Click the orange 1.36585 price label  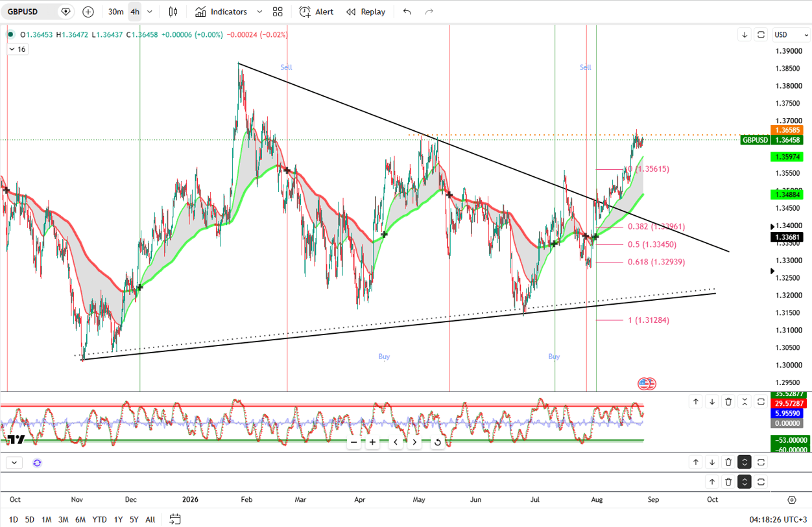point(787,130)
